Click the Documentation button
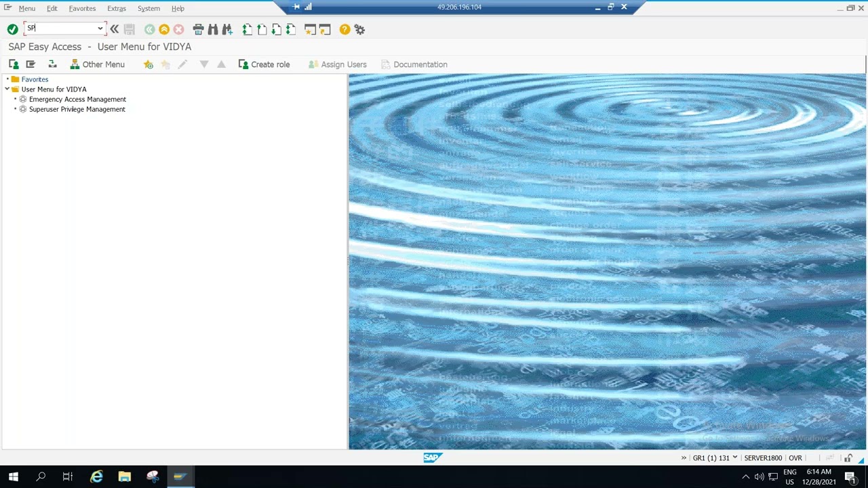The image size is (868, 488). click(414, 64)
